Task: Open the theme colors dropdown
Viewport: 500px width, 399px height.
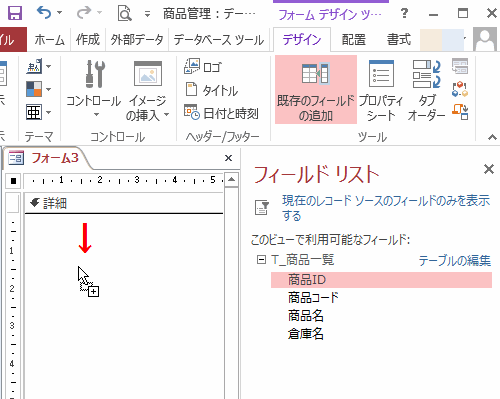Action: coord(39,89)
